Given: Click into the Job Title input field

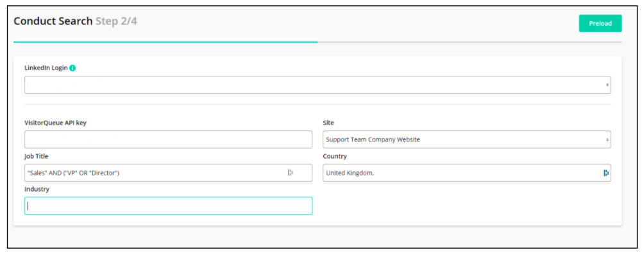Looking at the screenshot, I should [x=169, y=173].
